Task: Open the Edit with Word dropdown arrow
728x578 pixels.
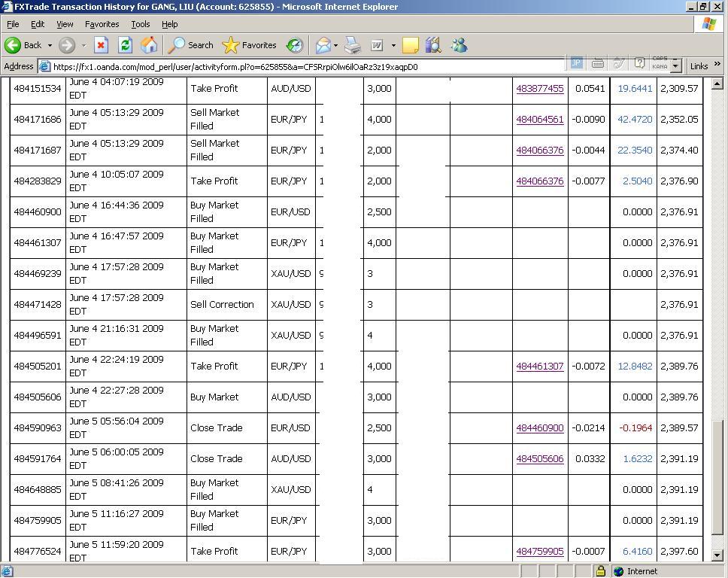Action: point(393,45)
